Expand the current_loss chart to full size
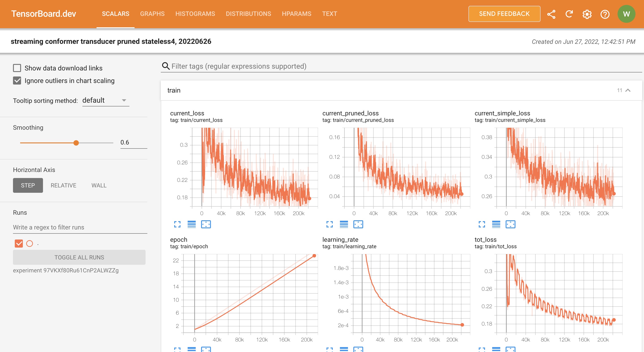Screen dimensions: 644x352 pos(178,224)
